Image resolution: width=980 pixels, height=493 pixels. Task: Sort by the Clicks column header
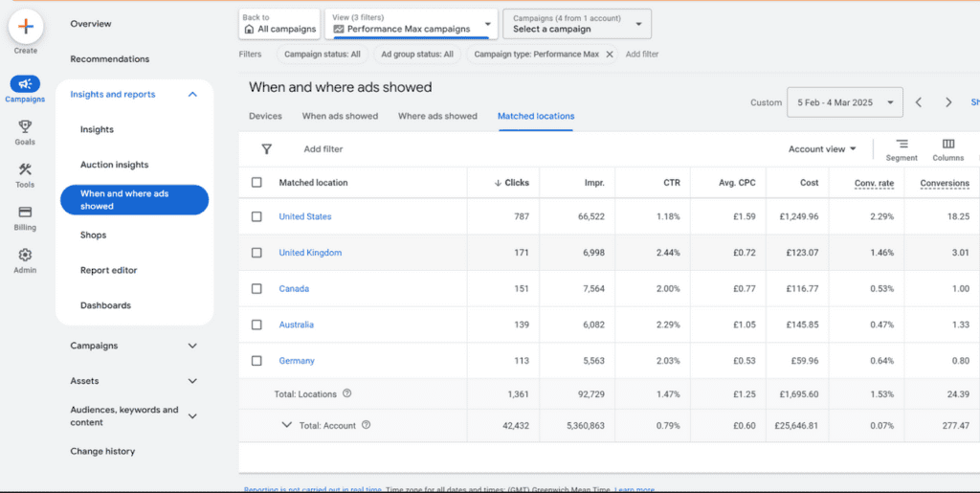(511, 183)
